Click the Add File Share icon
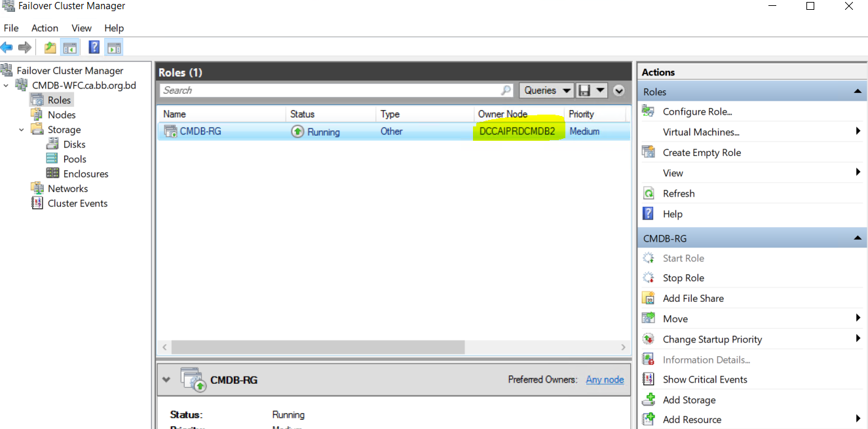This screenshot has height=429, width=868. (x=649, y=298)
